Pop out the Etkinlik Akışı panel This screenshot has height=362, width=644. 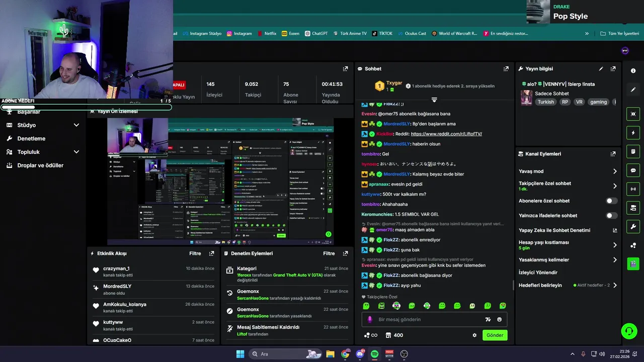pyautogui.click(x=211, y=253)
